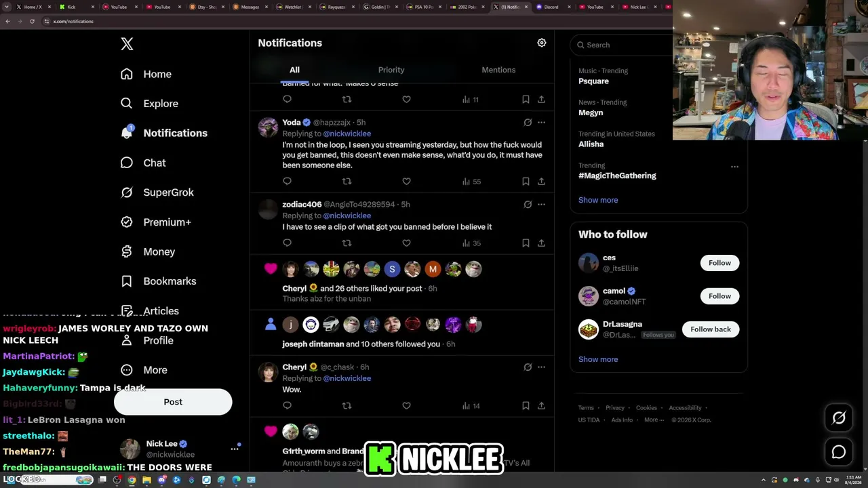This screenshot has width=868, height=488.
Task: Repost Cheryl's "Wow." post
Action: [x=347, y=406]
